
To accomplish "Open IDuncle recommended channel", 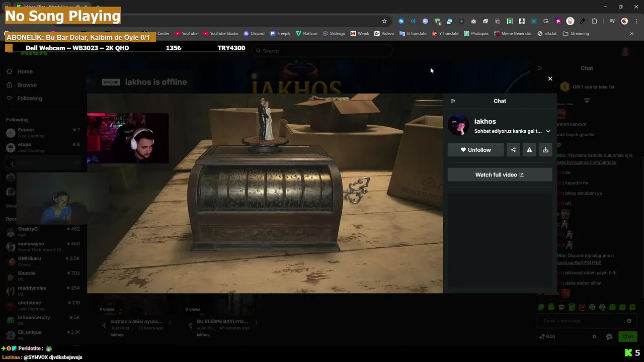I will (x=42, y=276).
